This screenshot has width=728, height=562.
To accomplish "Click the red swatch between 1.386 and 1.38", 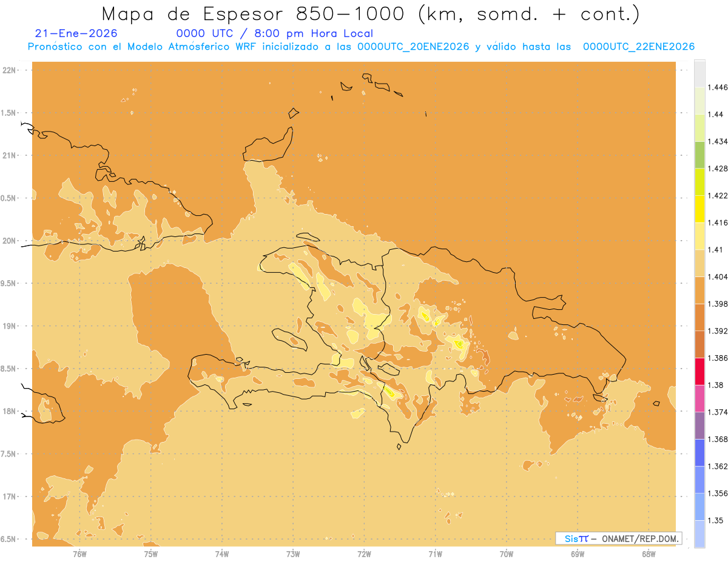I will [x=699, y=371].
